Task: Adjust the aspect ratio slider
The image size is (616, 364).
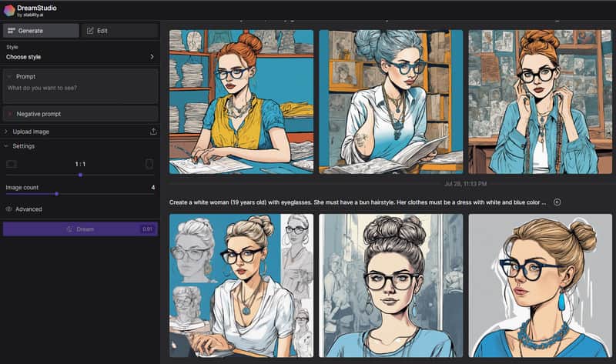Action: coord(80,175)
